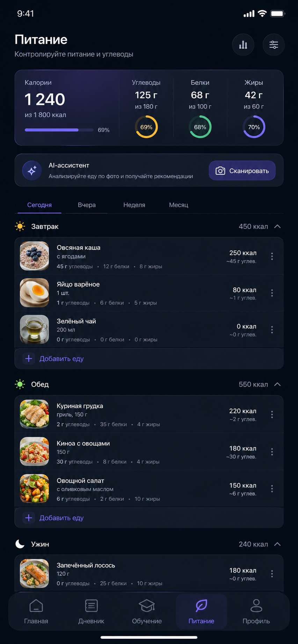Switch to the Вчера tab
The image size is (298, 644).
click(x=87, y=205)
